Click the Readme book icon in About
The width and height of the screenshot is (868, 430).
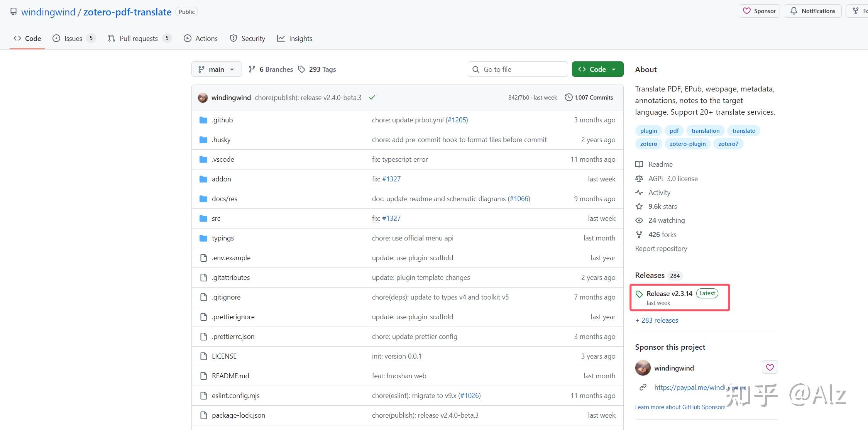[639, 164]
